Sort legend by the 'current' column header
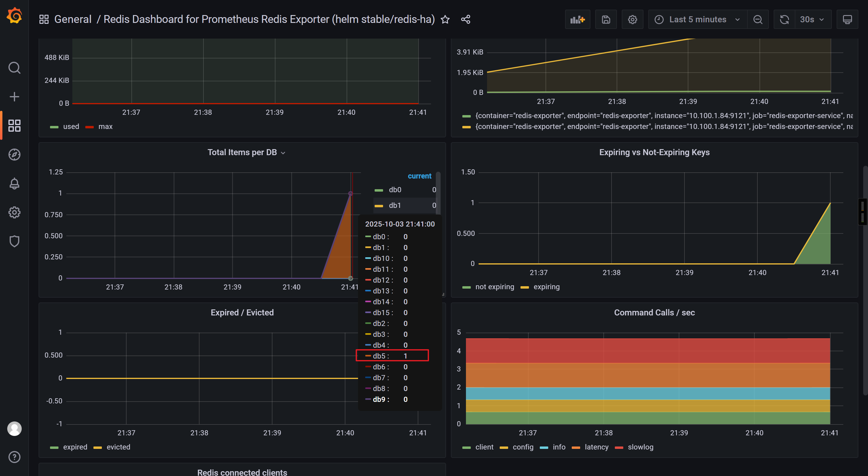The height and width of the screenshot is (476, 868). coord(419,176)
